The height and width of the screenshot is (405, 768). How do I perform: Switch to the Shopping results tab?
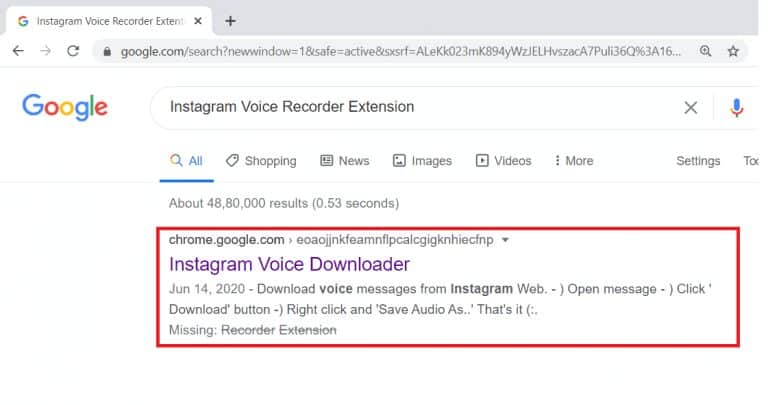point(261,161)
